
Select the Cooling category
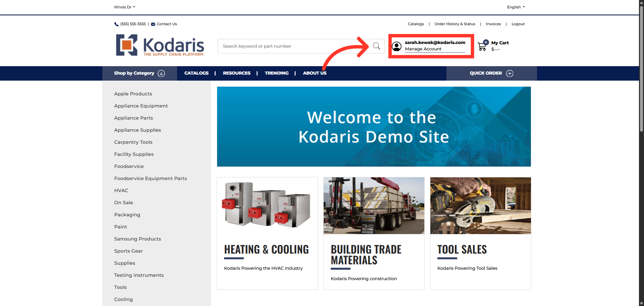click(123, 299)
